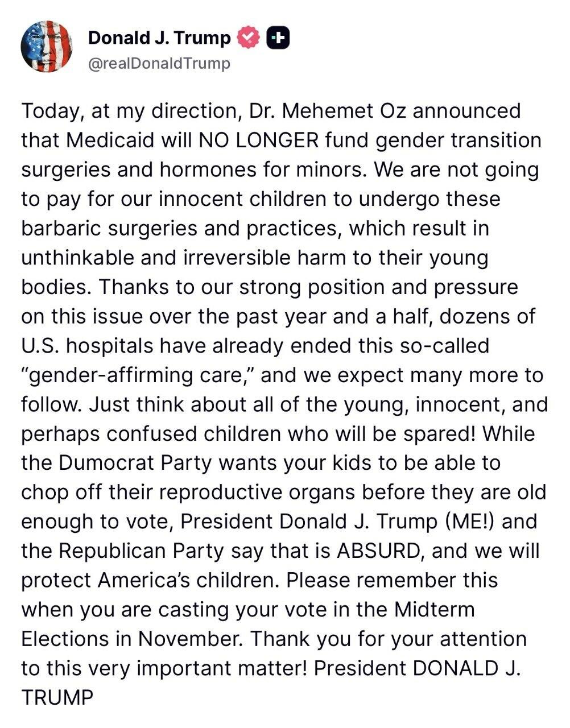Screen dimensions: 570x728
Task: Click the all-caps 'TRUMP' on last line
Action: point(56,697)
